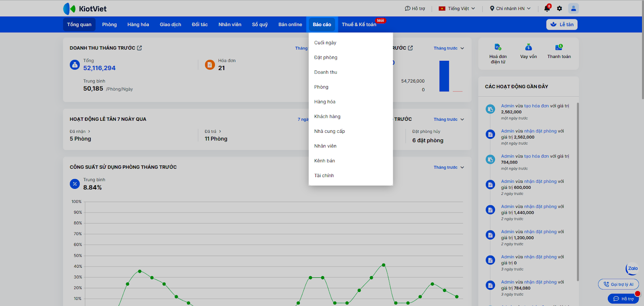Screen dimensions: 644x306
Task: Open the Bán online navigation tab
Action: (x=290, y=25)
